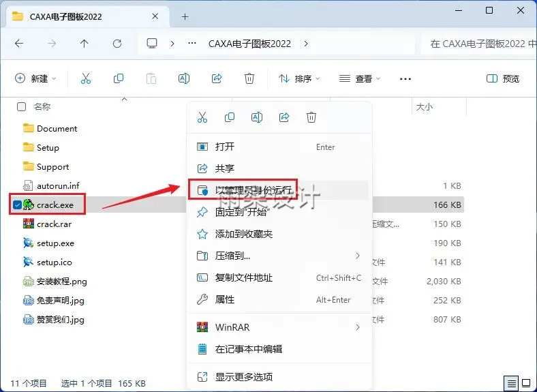The image size is (537, 392).
Task: Click the Copy icon in the toolbar
Action: 118,79
